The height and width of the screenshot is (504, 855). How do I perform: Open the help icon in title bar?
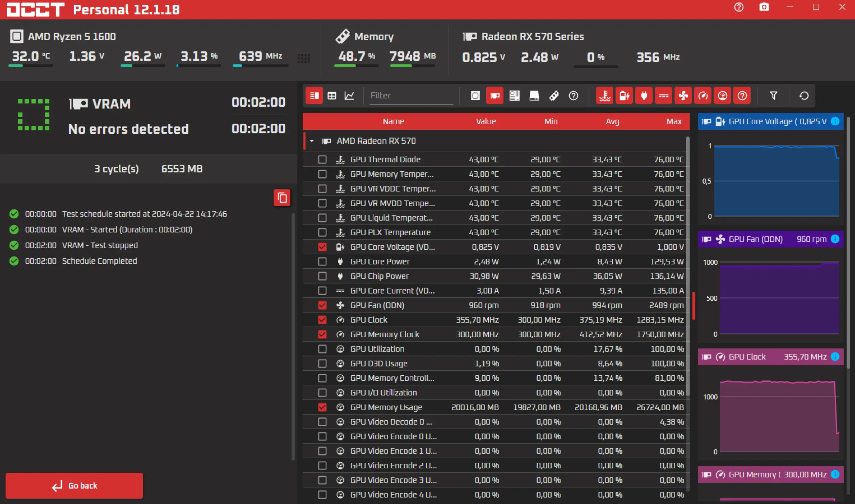point(739,7)
